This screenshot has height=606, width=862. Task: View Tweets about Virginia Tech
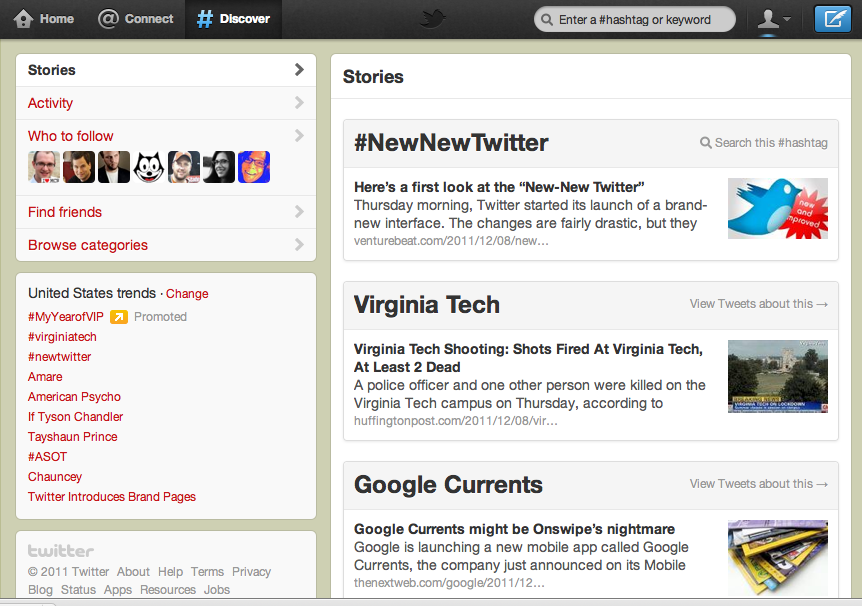coord(759,304)
